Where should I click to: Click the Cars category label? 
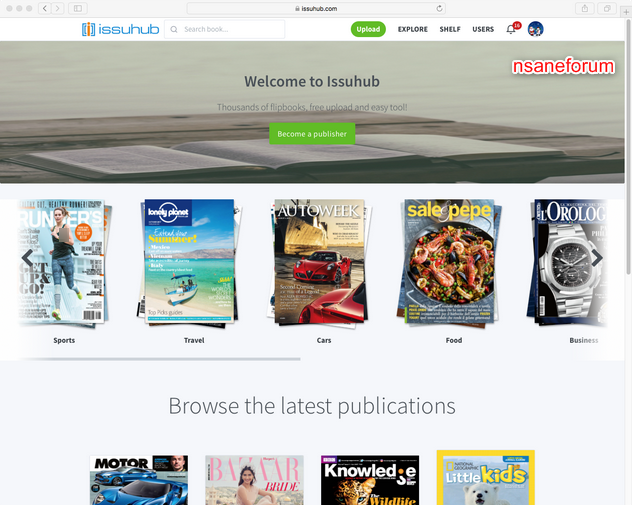pyautogui.click(x=324, y=340)
